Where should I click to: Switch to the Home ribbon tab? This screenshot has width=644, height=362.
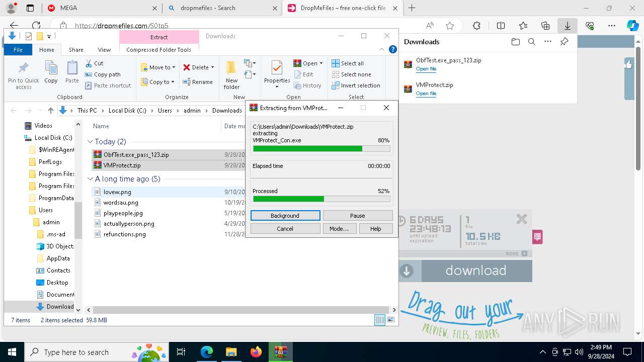(x=47, y=50)
